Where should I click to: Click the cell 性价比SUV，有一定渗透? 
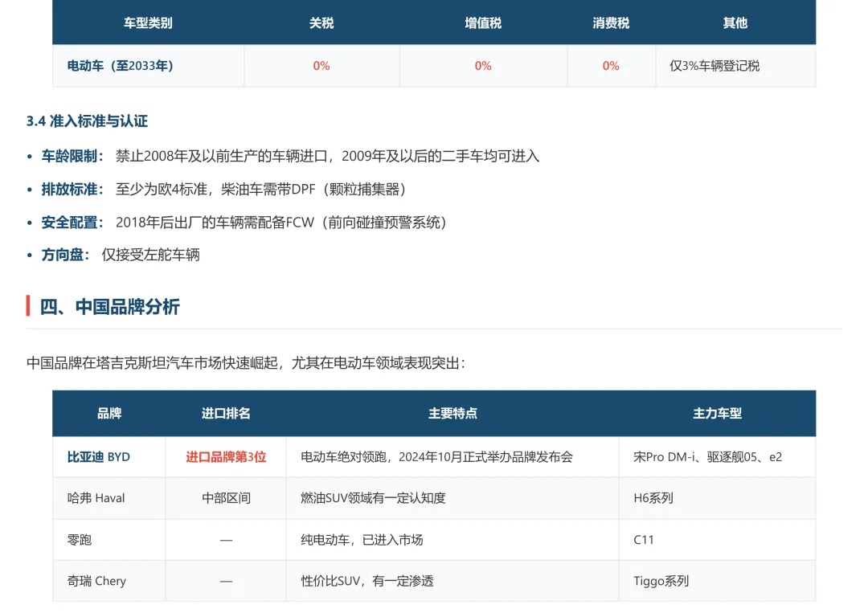452,581
